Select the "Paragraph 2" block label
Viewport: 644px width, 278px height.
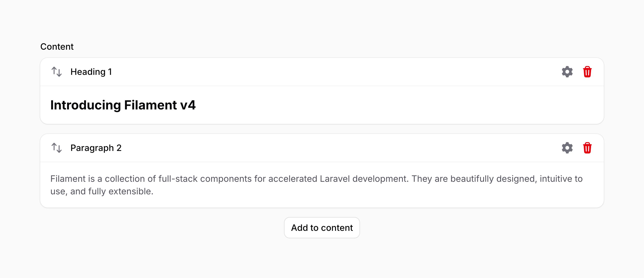96,148
